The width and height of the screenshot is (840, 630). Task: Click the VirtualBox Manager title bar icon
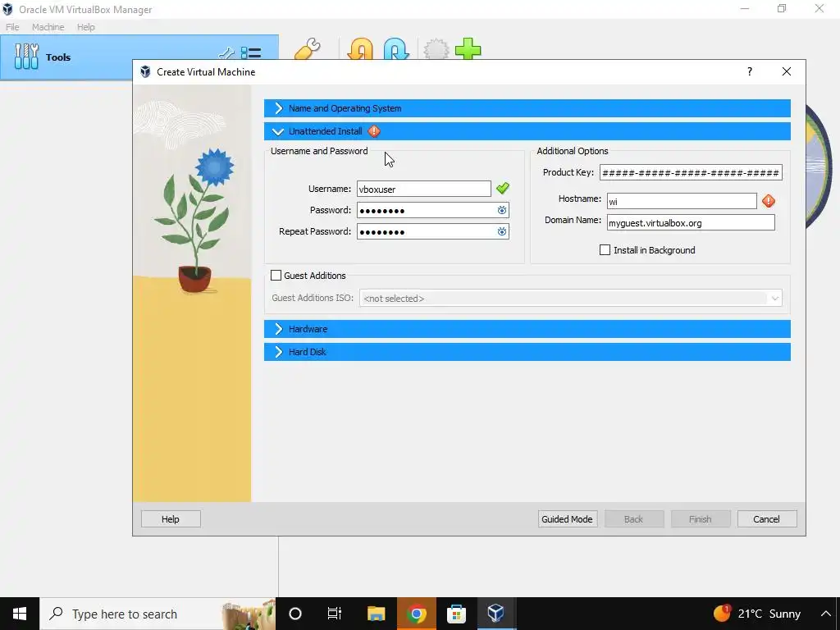7,9
